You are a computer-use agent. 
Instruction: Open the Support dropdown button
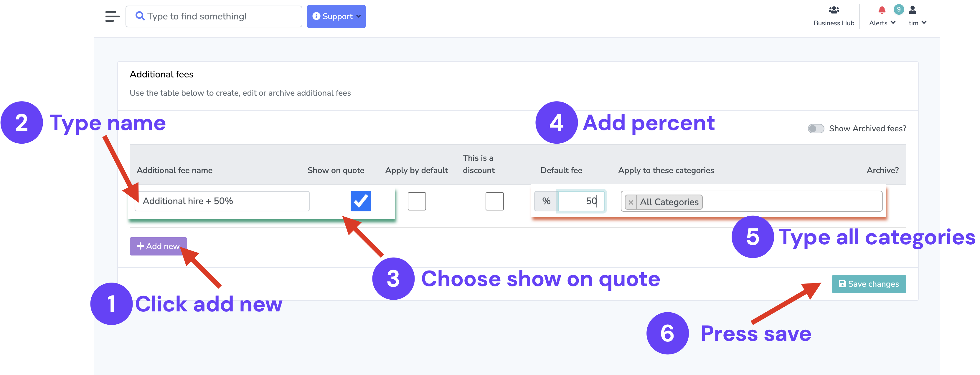coord(336,16)
